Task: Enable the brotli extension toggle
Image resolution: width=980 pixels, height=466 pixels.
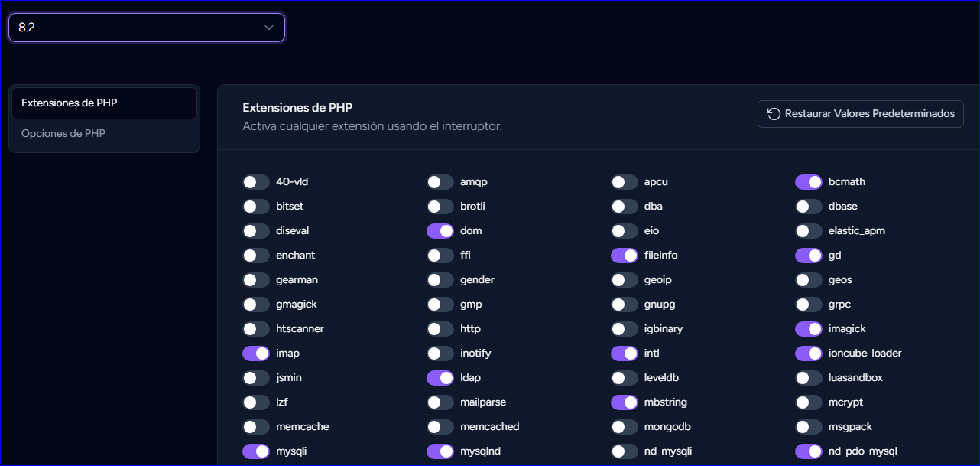Action: coord(440,207)
